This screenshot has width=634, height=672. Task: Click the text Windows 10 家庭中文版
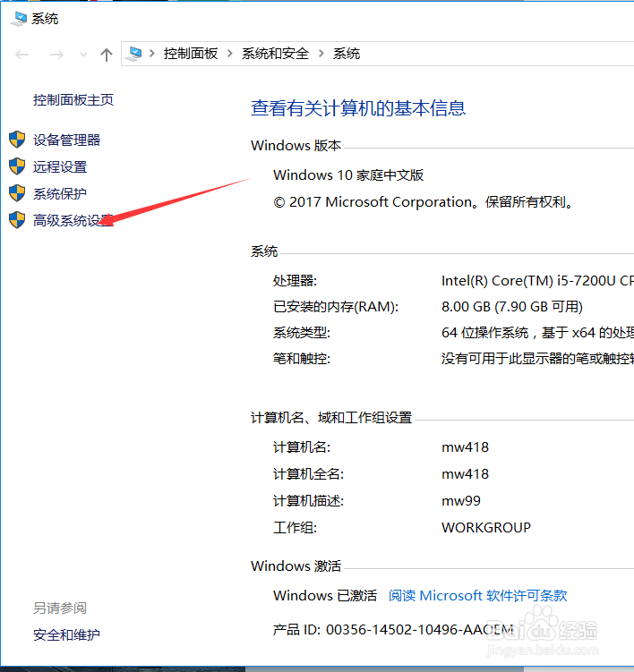tap(348, 174)
